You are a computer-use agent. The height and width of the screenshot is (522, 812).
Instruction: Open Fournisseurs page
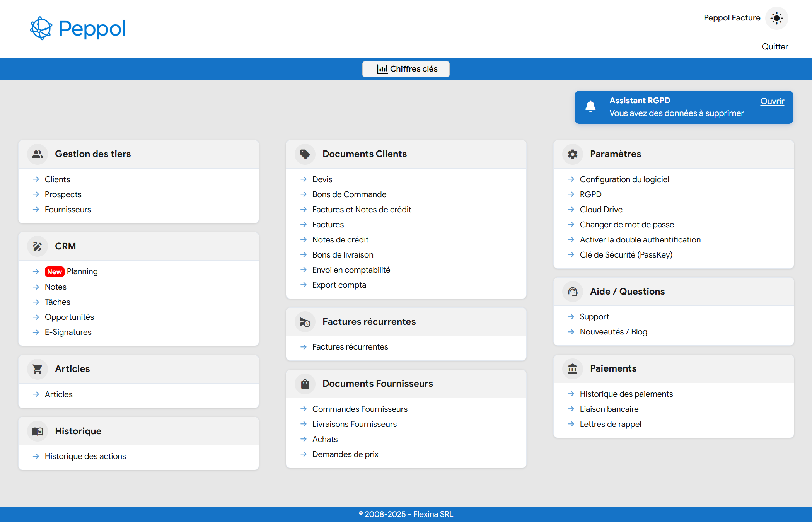pos(68,210)
